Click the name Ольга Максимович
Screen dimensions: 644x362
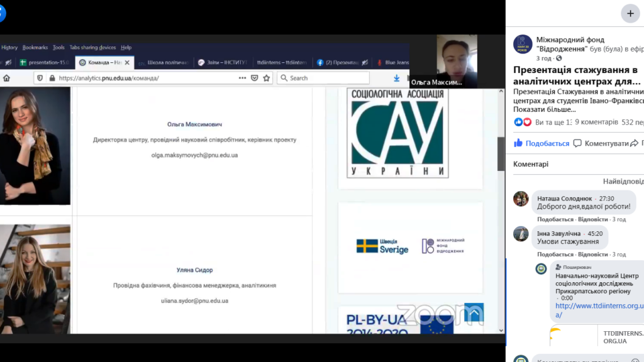[194, 124]
